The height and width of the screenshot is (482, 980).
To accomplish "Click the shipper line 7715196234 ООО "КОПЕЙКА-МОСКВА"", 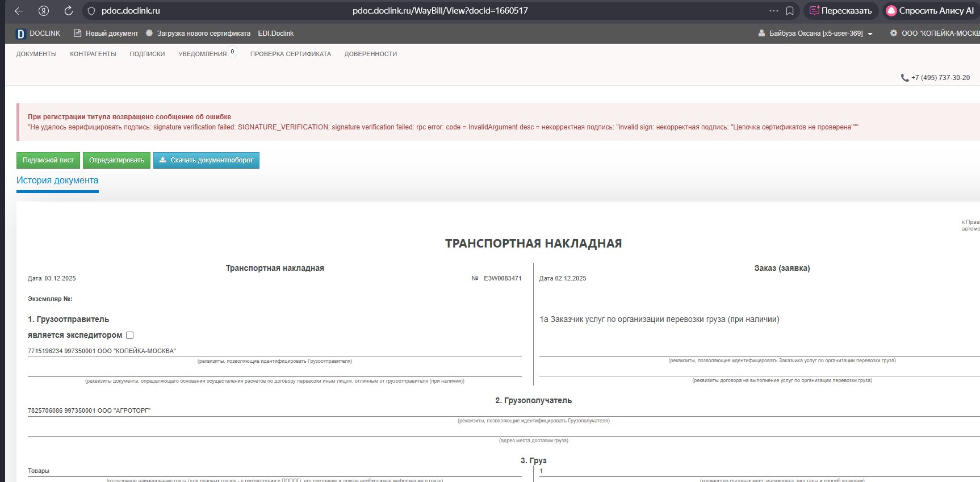I will 102,351.
